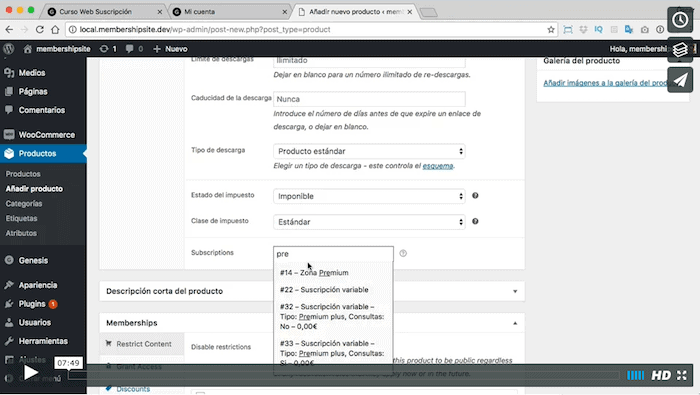The width and height of the screenshot is (700, 395).
Task: Click the esquema link
Action: pos(438,166)
